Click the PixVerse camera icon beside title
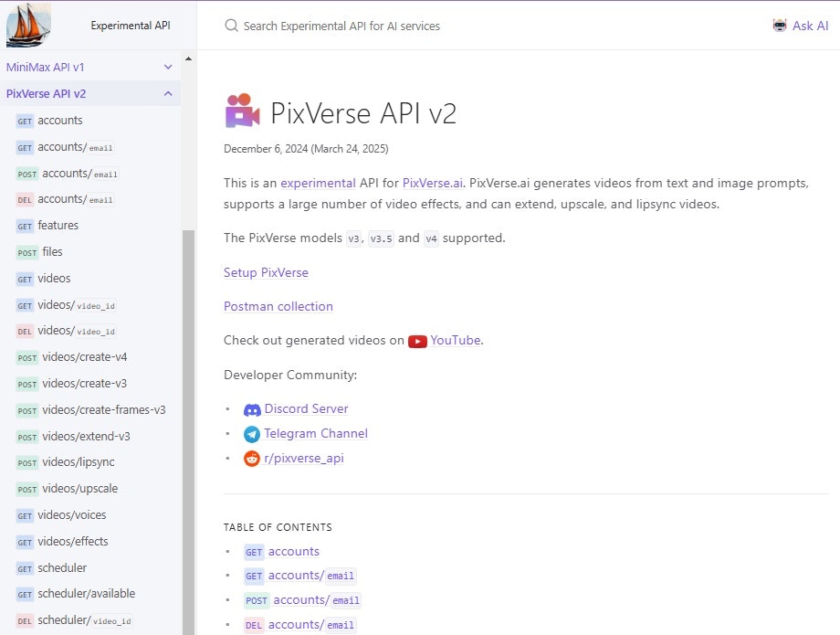The width and height of the screenshot is (840, 635). point(243,111)
